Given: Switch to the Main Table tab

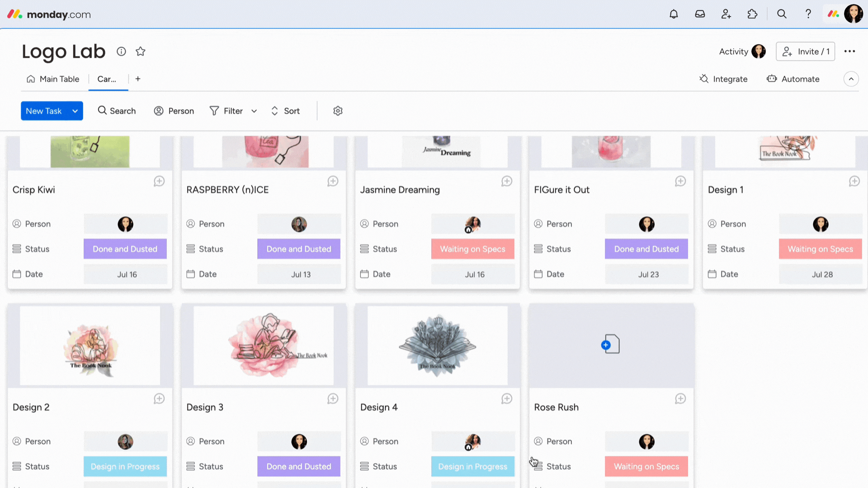Looking at the screenshot, I should pyautogui.click(x=59, y=78).
